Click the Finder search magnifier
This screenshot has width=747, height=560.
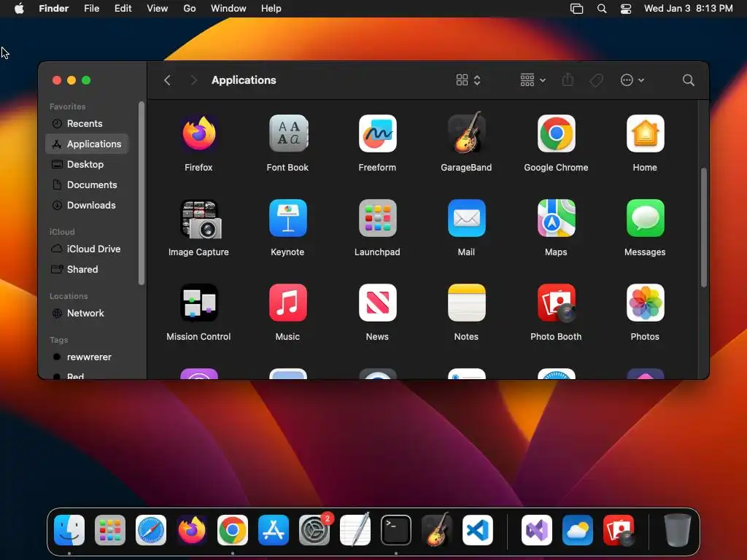[688, 80]
